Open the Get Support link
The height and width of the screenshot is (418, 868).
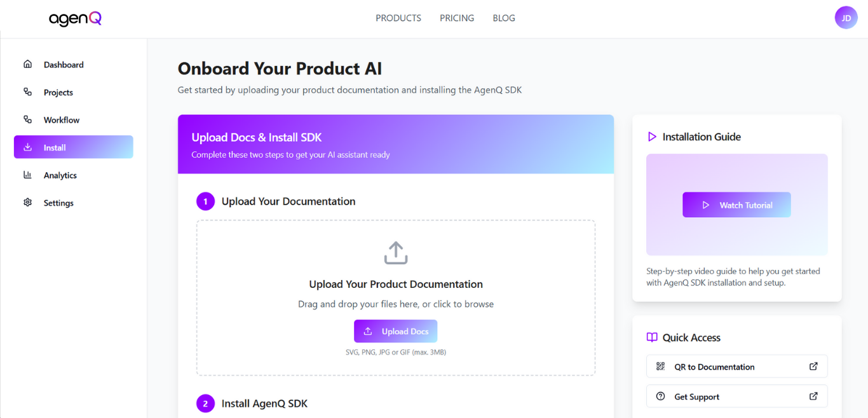tap(696, 396)
